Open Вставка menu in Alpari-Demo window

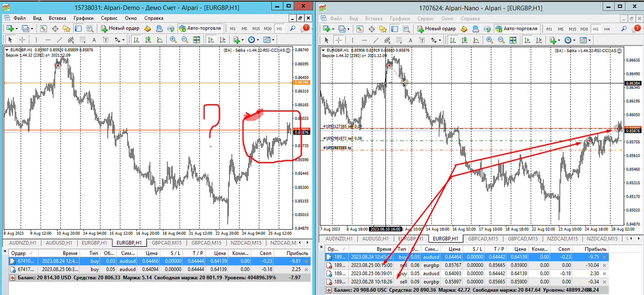[x=57, y=17]
